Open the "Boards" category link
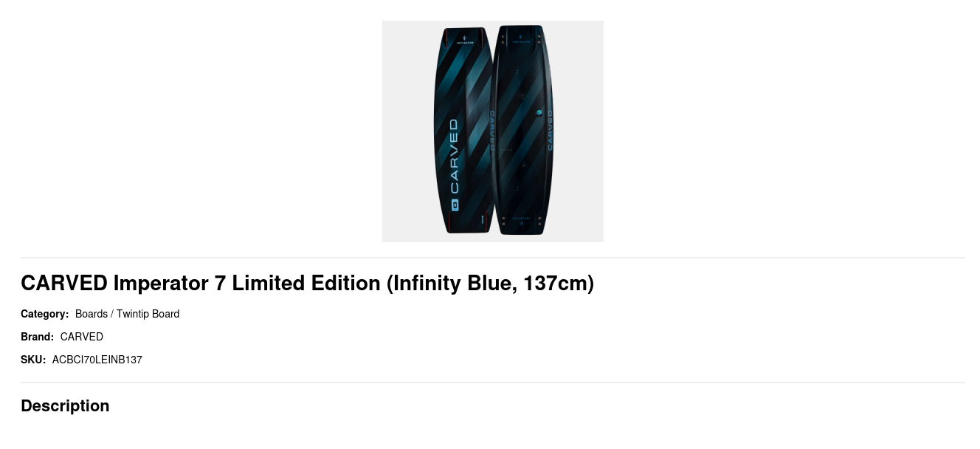This screenshot has width=980, height=449. click(x=92, y=314)
